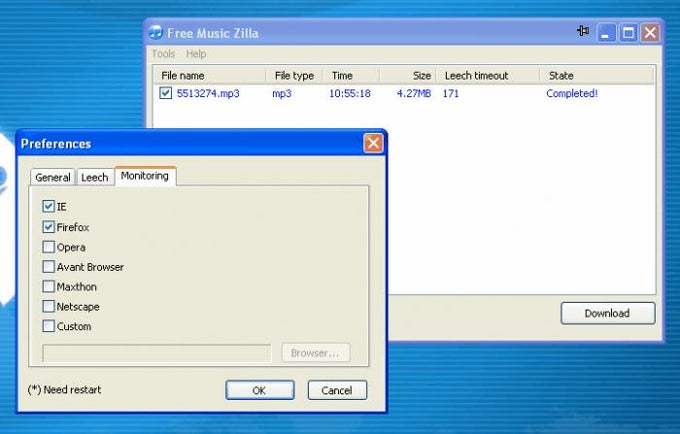
Task: Select the Monitoring tab
Action: 145,176
